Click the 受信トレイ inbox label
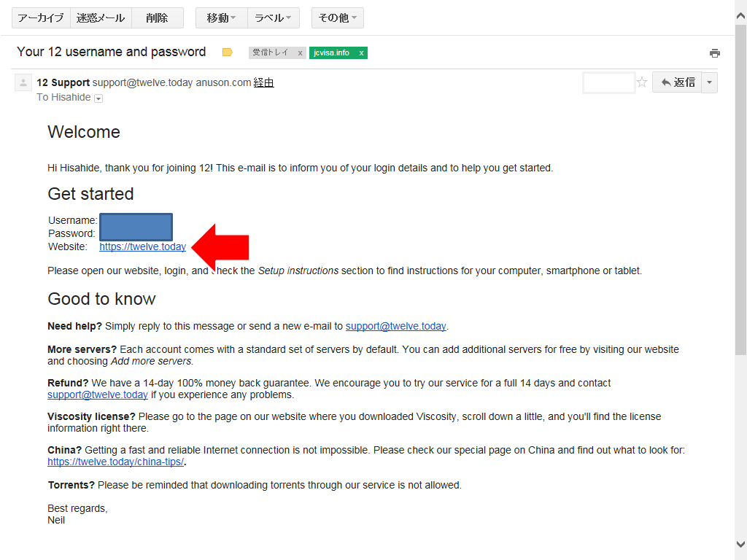This screenshot has height=560, width=747. (271, 52)
